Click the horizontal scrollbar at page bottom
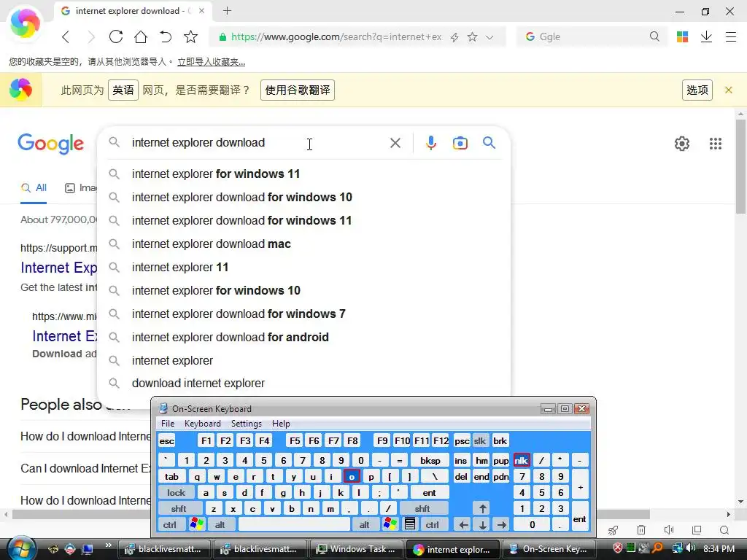 330,514
